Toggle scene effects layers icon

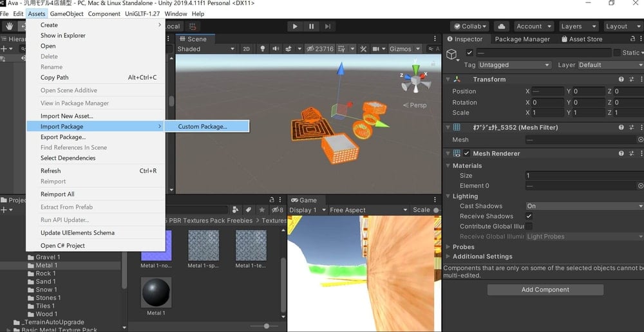289,49
